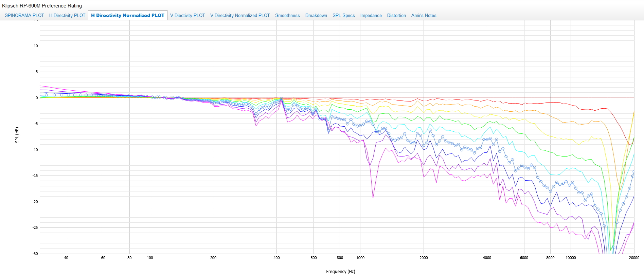
Task: Show the Impedance tab
Action: pos(371,15)
